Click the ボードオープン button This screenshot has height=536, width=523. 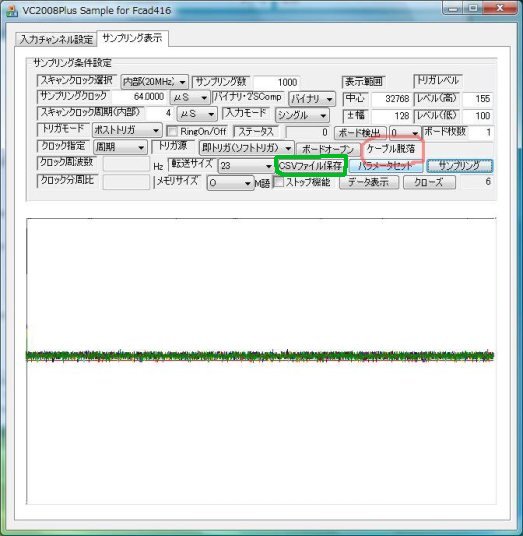[327, 149]
